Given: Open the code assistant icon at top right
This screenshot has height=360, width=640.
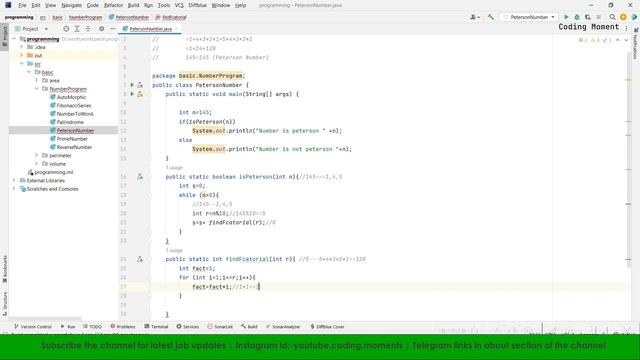Looking at the screenshot, I should [634, 17].
